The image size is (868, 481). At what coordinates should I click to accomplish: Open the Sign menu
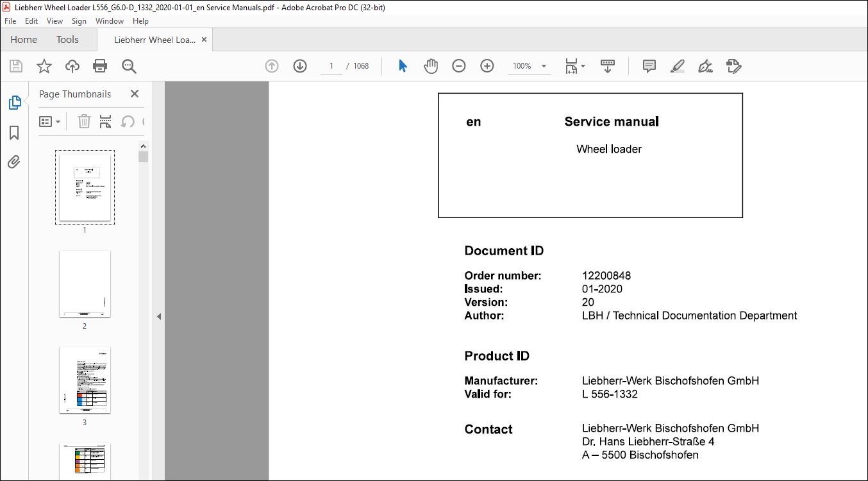point(79,21)
